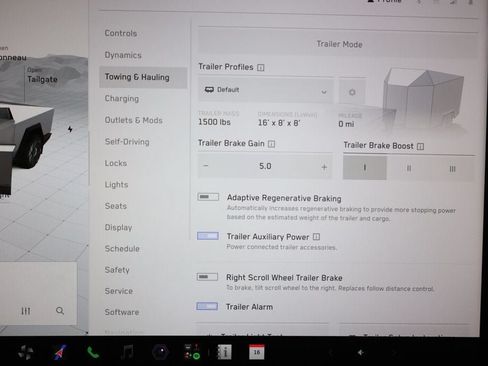Open the Dynamics menu
Image resolution: width=488 pixels, height=366 pixels.
(123, 55)
